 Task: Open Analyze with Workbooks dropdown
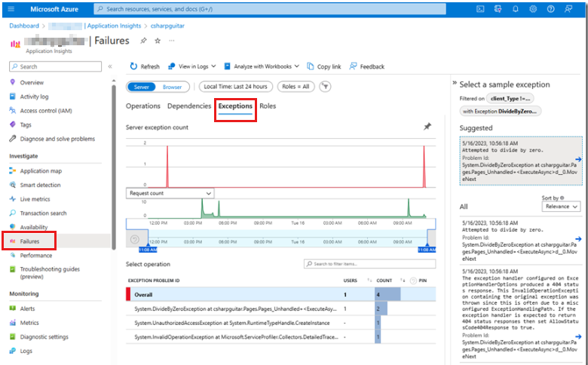266,66
